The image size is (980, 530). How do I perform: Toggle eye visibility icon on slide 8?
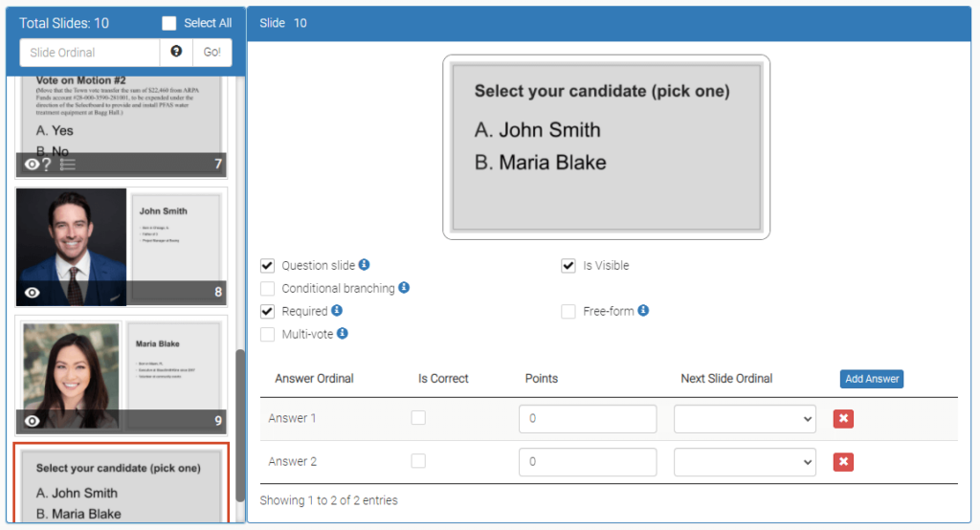click(33, 293)
